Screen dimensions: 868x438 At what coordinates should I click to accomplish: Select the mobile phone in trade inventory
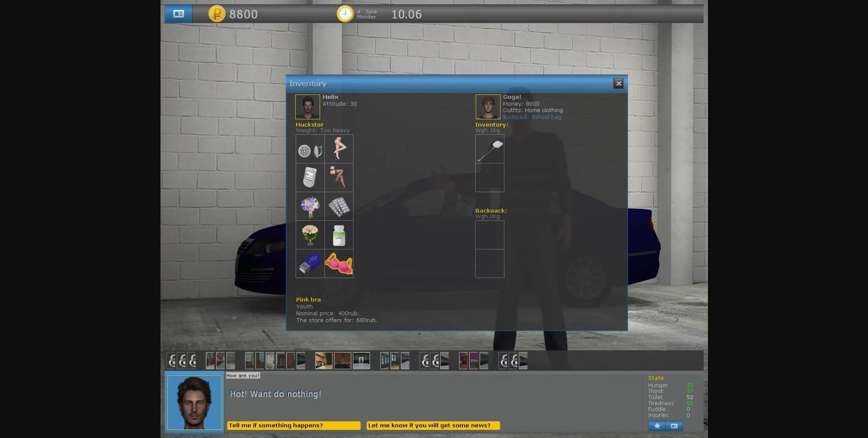click(x=310, y=178)
